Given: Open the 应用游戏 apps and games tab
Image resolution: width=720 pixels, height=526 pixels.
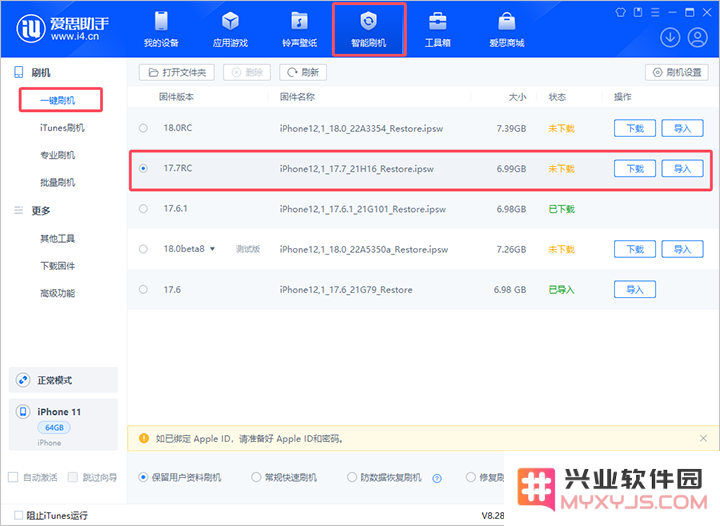Looking at the screenshot, I should (x=230, y=29).
